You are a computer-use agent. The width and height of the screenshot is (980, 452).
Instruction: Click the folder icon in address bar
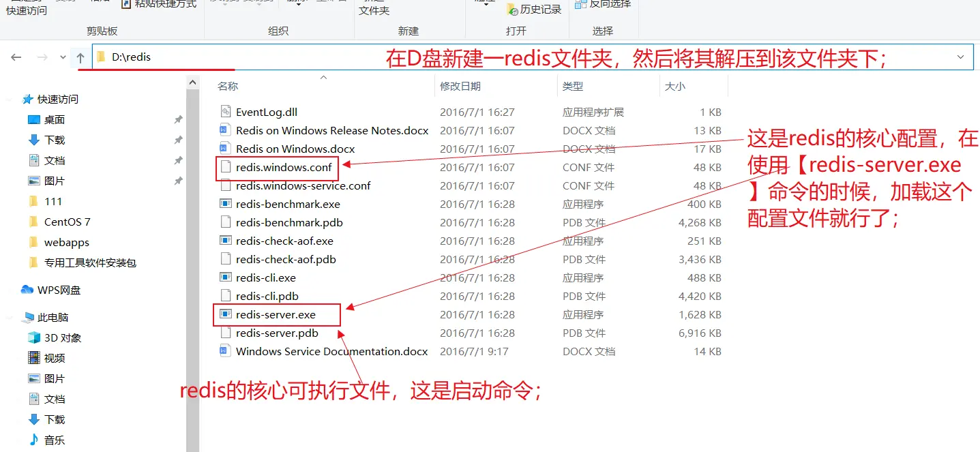[x=101, y=57]
